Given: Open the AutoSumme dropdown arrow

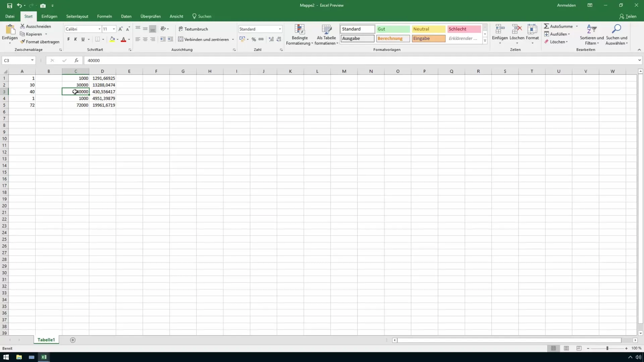Looking at the screenshot, I should point(577,26).
